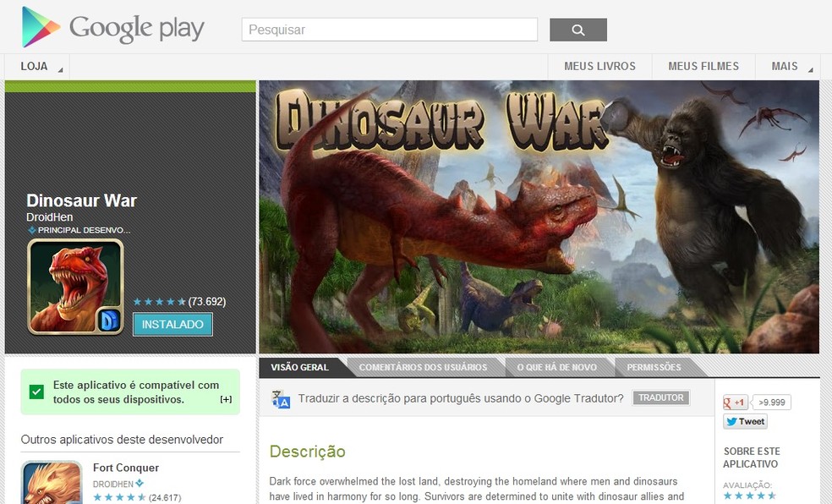This screenshot has width=832, height=504.
Task: Switch to COMENTÁRIOS DOS USUÁRIOS tab
Action: pyautogui.click(x=423, y=367)
